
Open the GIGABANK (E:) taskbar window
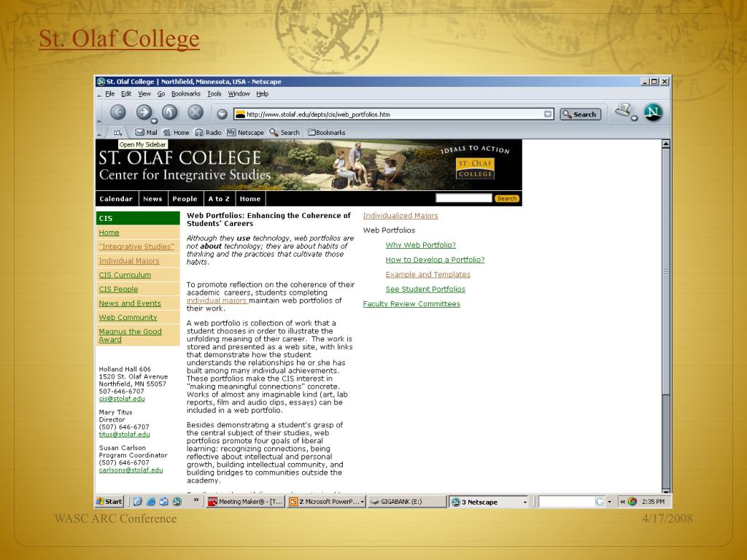pyautogui.click(x=406, y=502)
